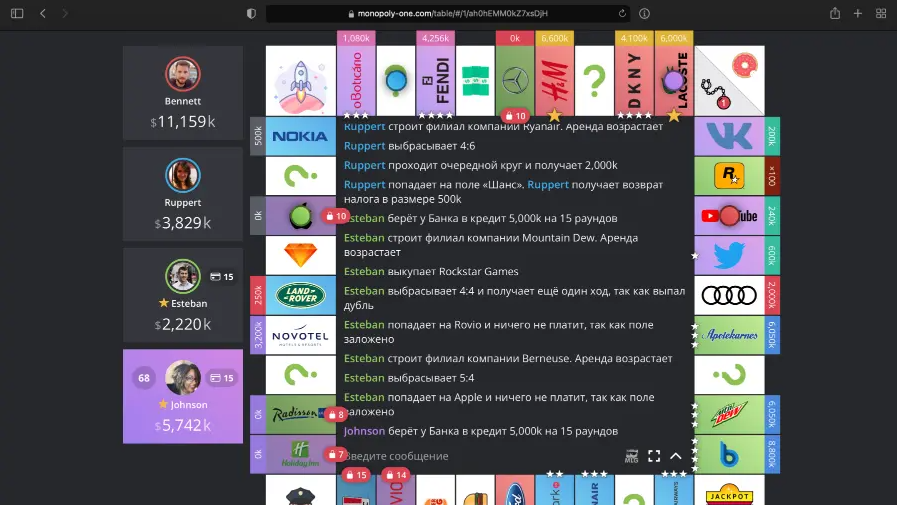The width and height of the screenshot is (897, 505).
Task: Select the Mercedes board field
Action: (515, 81)
